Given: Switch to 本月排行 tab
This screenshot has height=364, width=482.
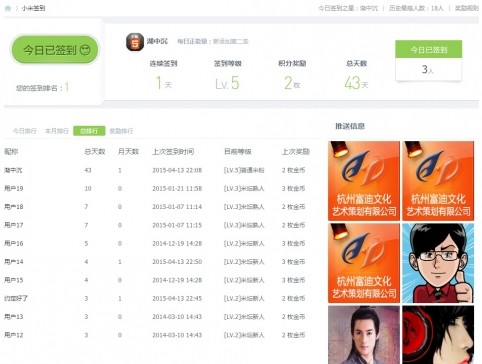Looking at the screenshot, I should click(x=57, y=131).
